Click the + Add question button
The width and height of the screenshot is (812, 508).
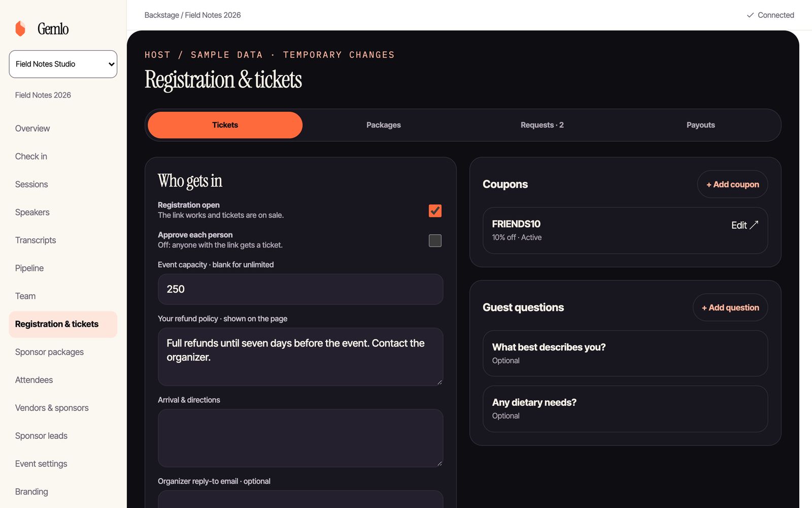coord(730,307)
